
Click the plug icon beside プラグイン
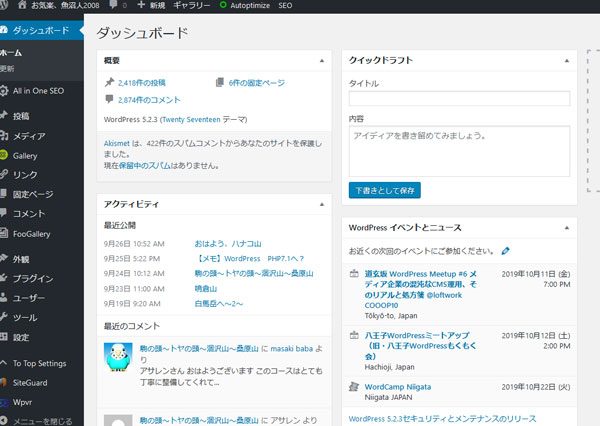tap(3, 278)
